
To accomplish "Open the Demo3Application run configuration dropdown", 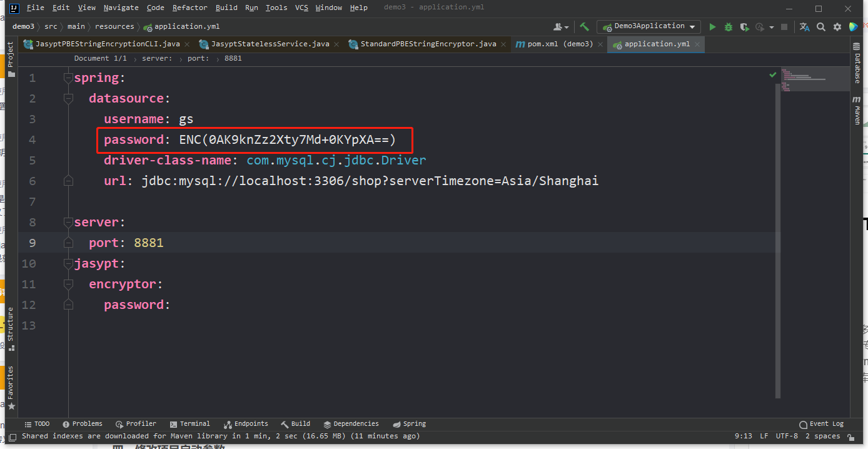I will tap(649, 27).
